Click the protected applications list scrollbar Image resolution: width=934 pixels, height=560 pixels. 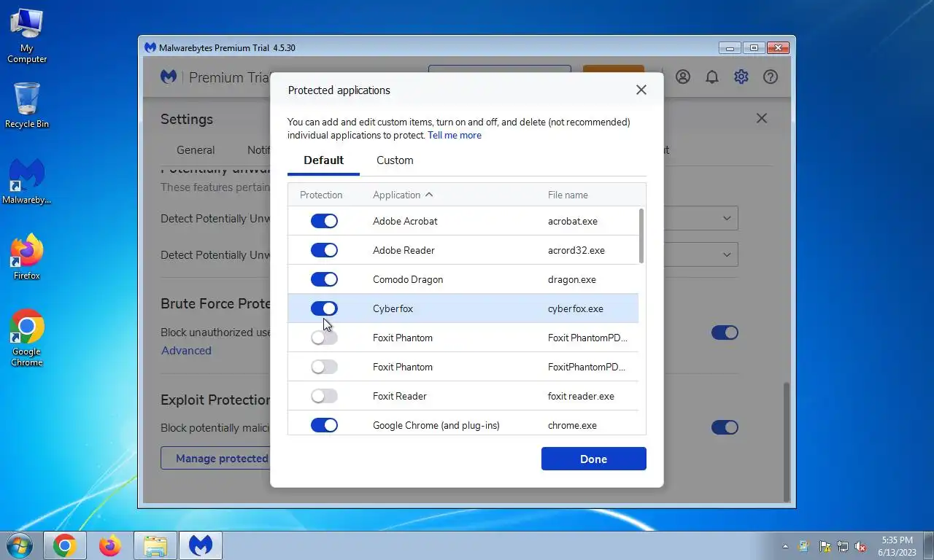(641, 236)
